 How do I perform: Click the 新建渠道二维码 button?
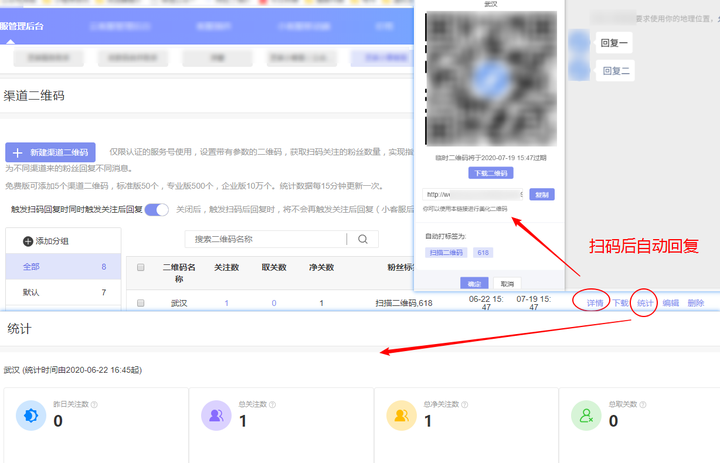click(x=51, y=152)
